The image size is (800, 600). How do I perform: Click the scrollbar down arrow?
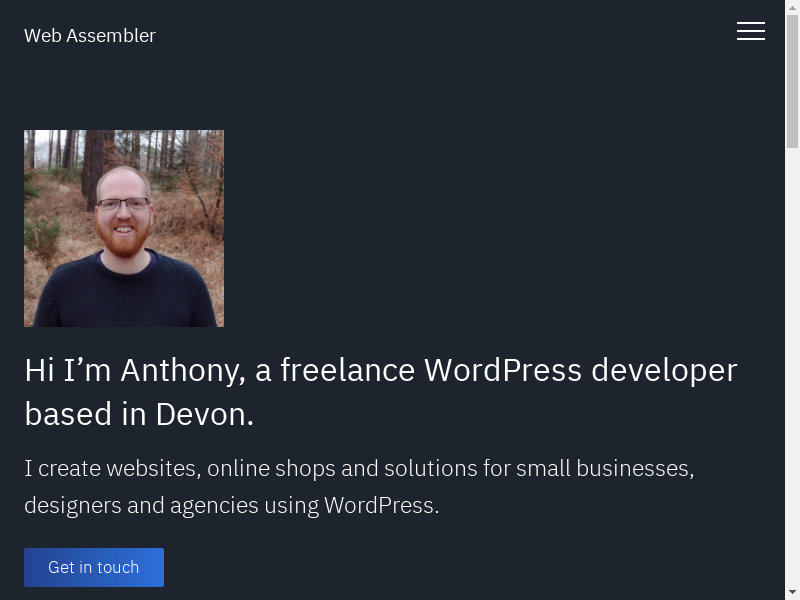pos(792,593)
